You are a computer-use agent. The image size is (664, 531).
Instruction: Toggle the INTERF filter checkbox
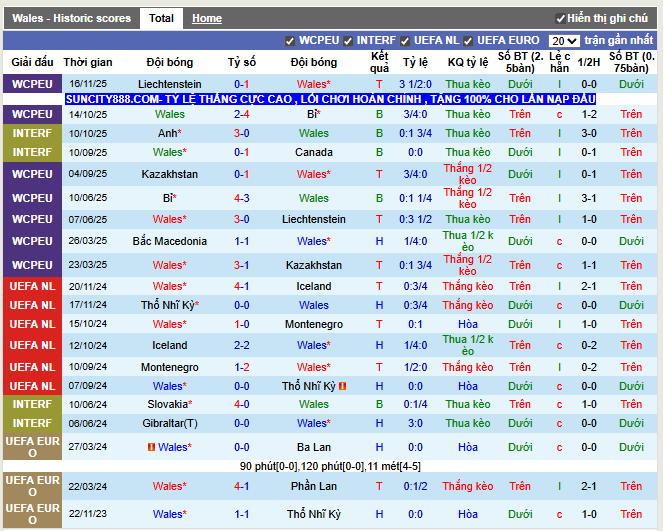pyautogui.click(x=348, y=41)
